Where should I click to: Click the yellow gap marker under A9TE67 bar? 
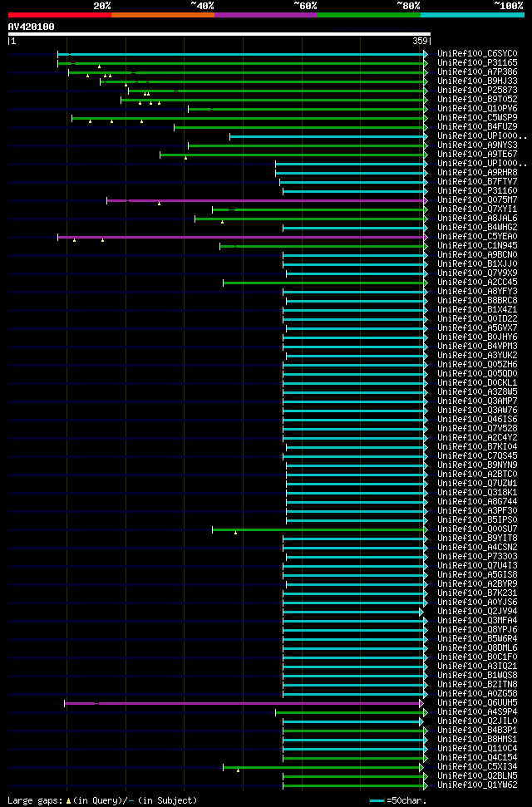click(185, 158)
